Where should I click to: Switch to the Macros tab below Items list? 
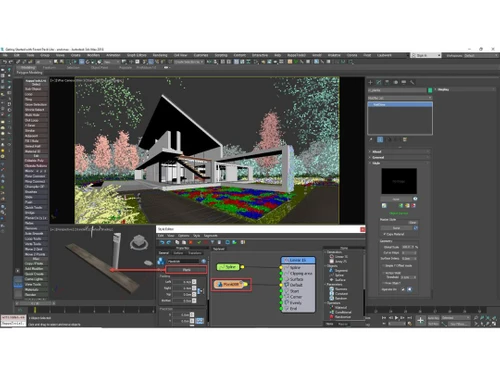343,324
